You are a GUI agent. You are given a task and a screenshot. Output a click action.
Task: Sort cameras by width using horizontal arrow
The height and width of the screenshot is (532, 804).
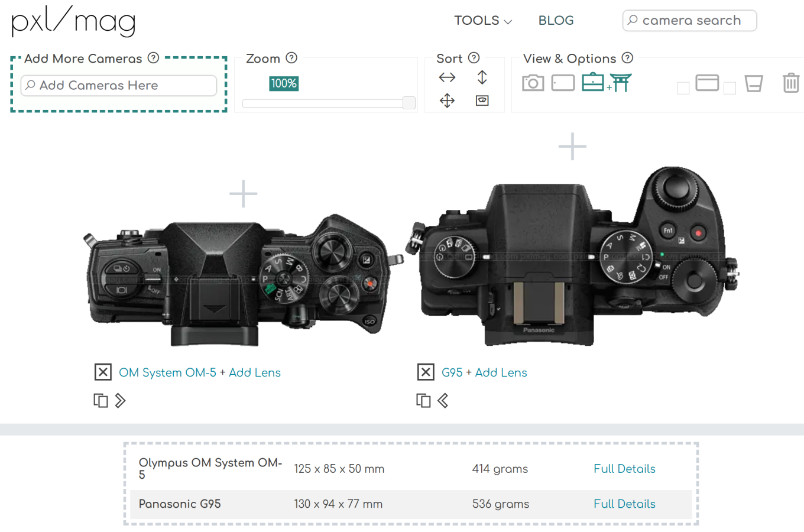447,77
